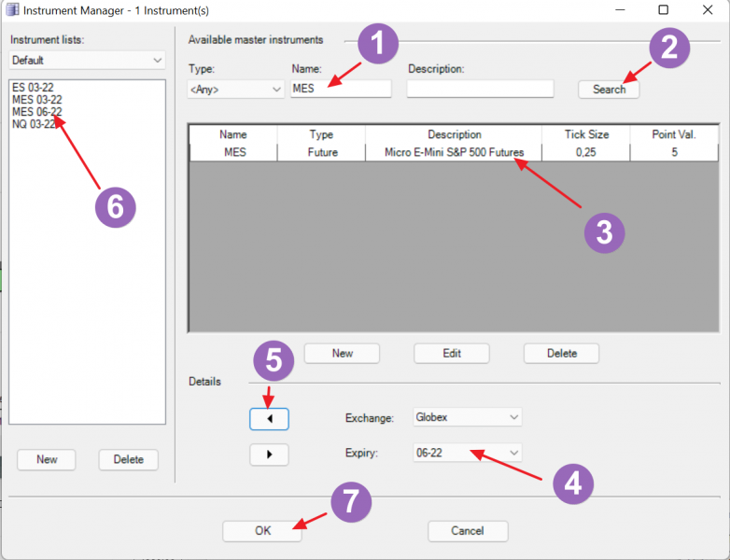730x560 pixels.
Task: Click the Edit button
Action: coord(452,354)
